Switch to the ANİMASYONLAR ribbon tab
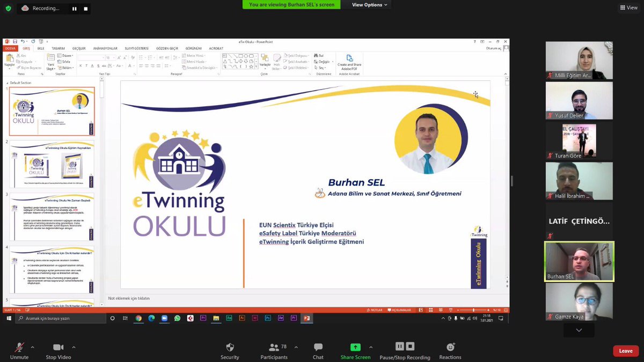 coord(105,48)
